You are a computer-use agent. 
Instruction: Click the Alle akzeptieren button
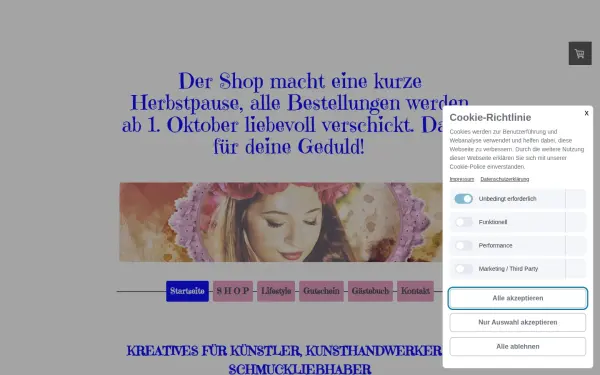point(518,298)
